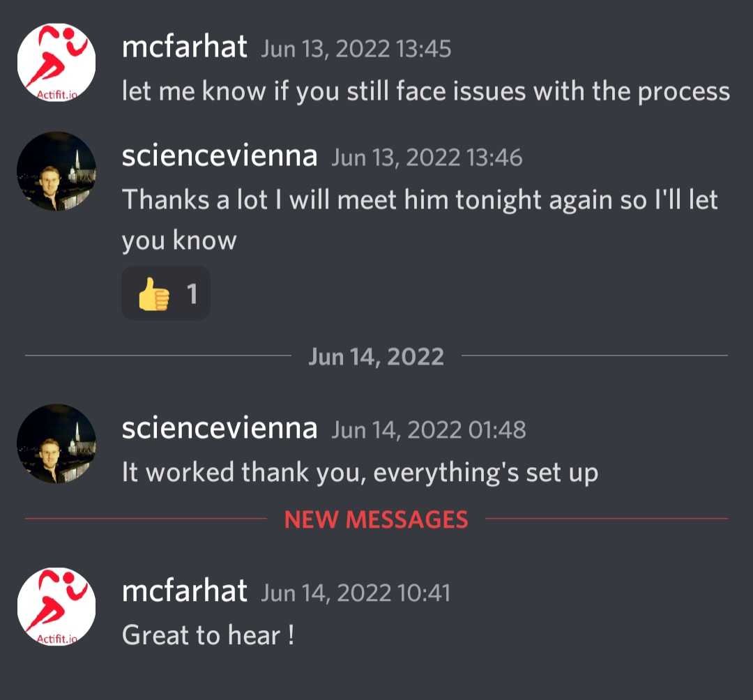The image size is (753, 700).
Task: Open mcfarhat's Actifit avatar on the 13:45 message
Action: pos(56,62)
